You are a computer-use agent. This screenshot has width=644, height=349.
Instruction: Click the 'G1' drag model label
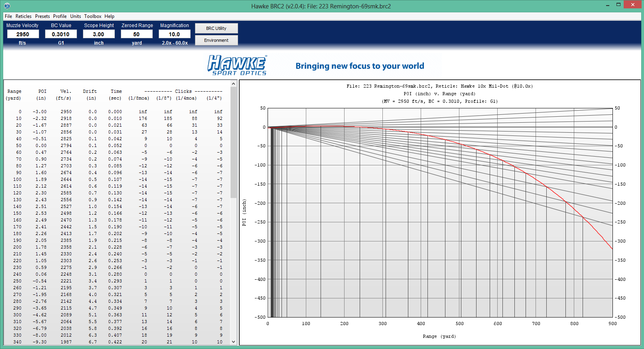[x=61, y=43]
